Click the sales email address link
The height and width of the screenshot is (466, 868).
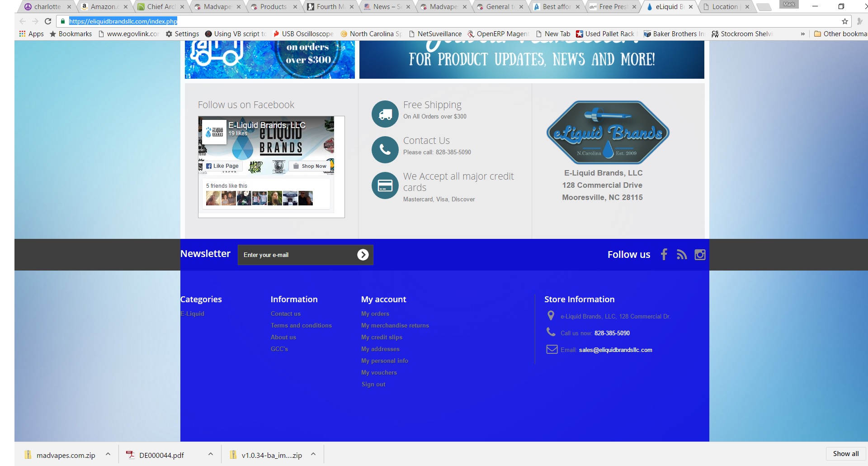pyautogui.click(x=615, y=350)
